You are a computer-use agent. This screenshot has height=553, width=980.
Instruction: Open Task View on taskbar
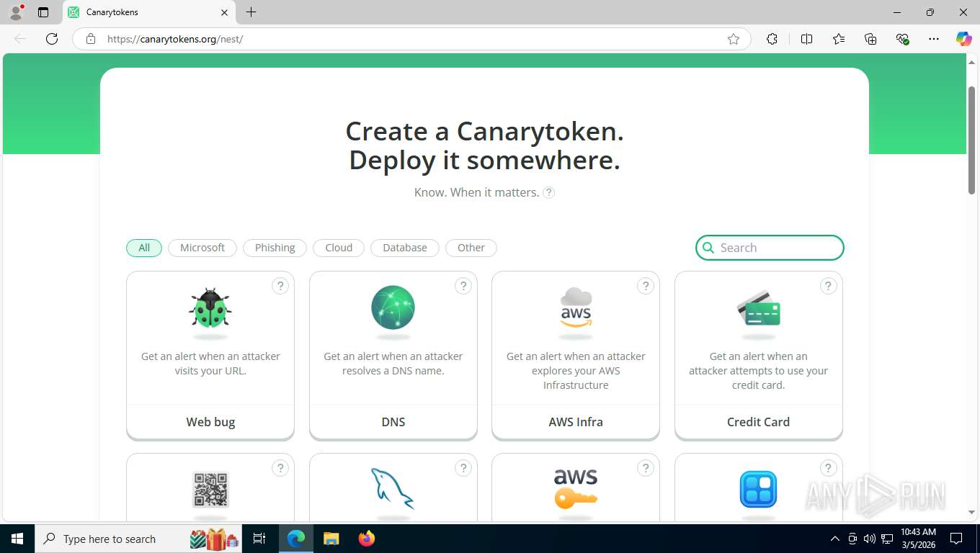coord(259,539)
